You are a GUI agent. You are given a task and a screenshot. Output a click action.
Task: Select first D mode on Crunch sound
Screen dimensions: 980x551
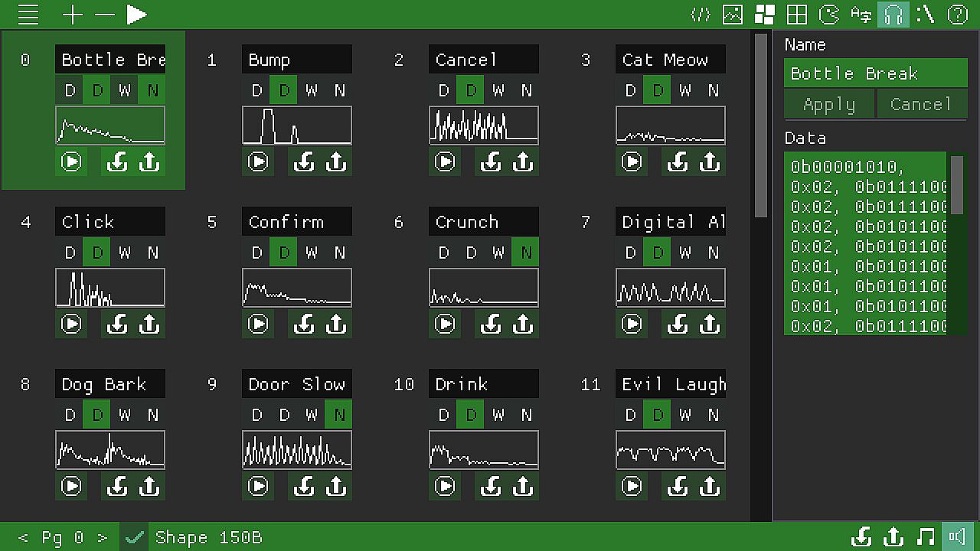pos(443,253)
